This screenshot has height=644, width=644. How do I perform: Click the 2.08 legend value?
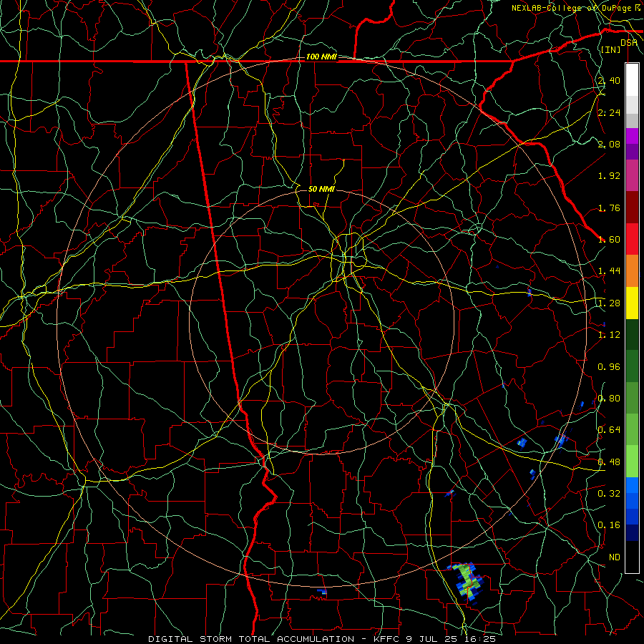point(609,144)
